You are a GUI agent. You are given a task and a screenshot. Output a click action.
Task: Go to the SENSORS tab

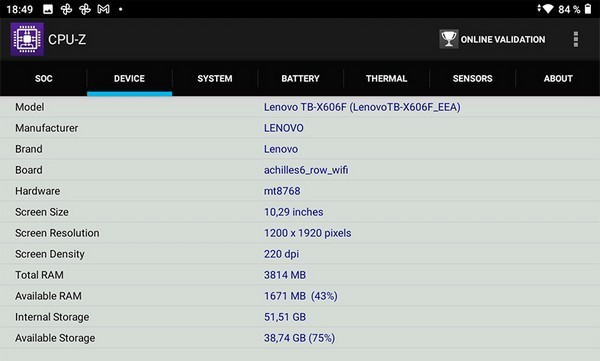pyautogui.click(x=473, y=78)
